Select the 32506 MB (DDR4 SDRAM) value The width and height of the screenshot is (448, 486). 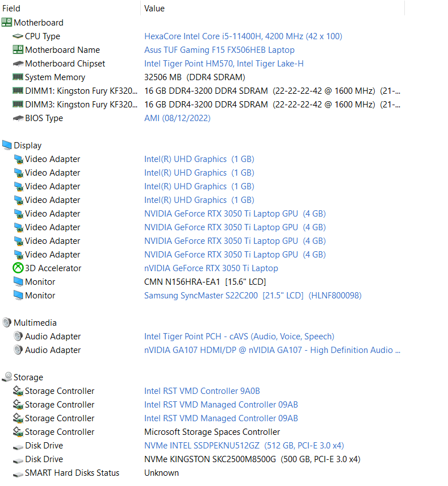click(195, 77)
